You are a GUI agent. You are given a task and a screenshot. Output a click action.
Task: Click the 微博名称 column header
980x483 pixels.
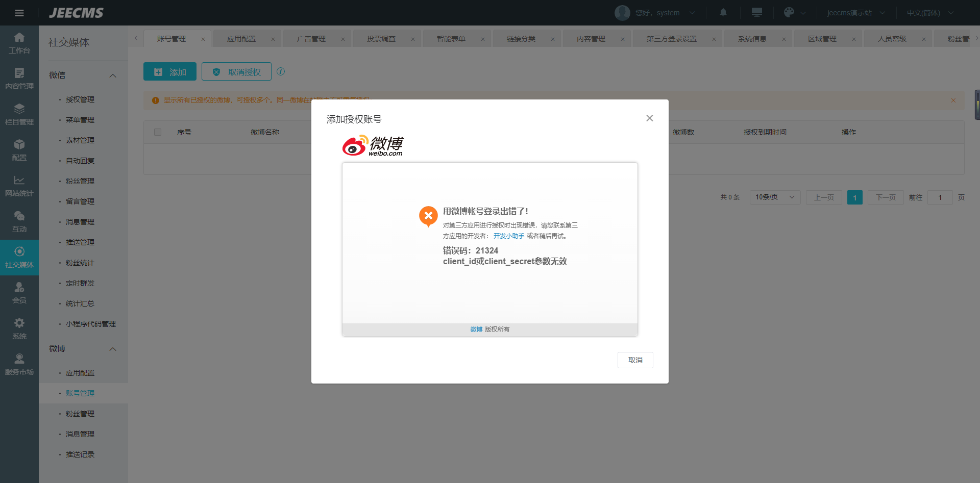click(x=264, y=132)
